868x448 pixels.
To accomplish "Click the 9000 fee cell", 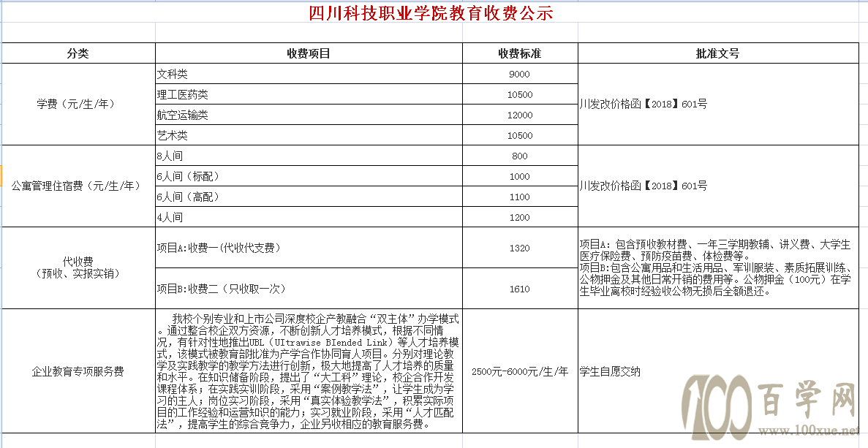I will 520,74.
